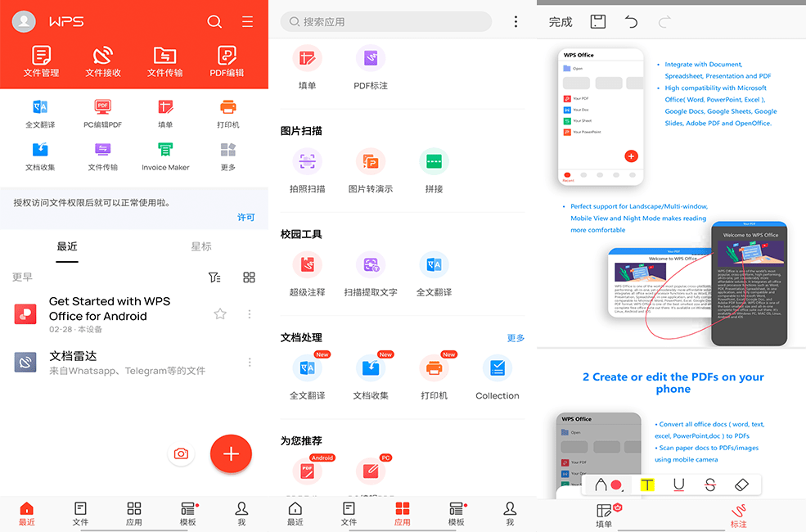The height and width of the screenshot is (532, 806).
Task: Click the 搜索应用 search field
Action: click(x=386, y=21)
